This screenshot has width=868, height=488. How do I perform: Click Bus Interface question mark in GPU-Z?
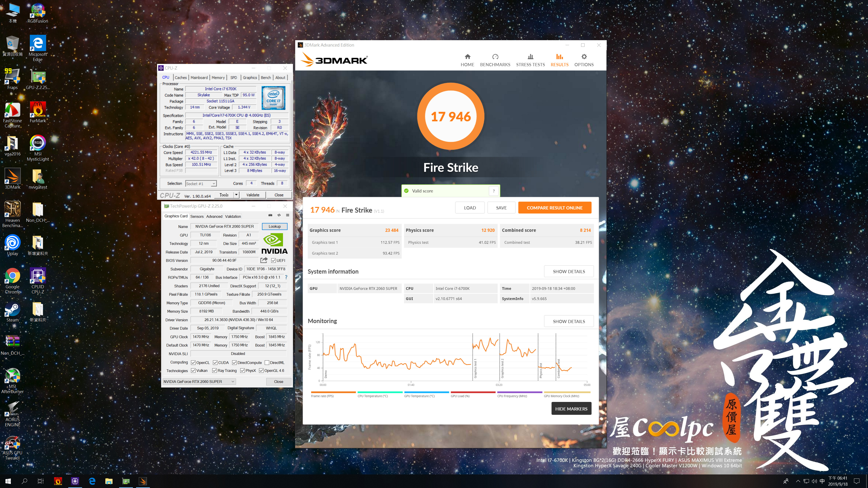286,277
